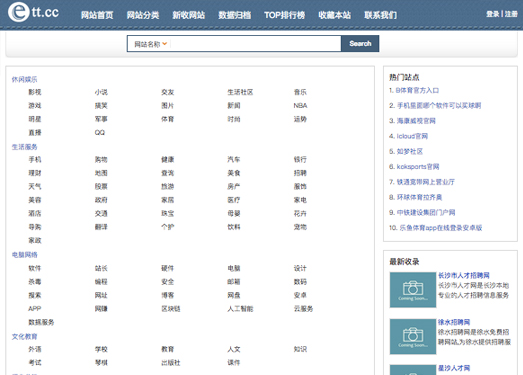
Task: Open the 安全 subcategory
Action: (x=167, y=282)
